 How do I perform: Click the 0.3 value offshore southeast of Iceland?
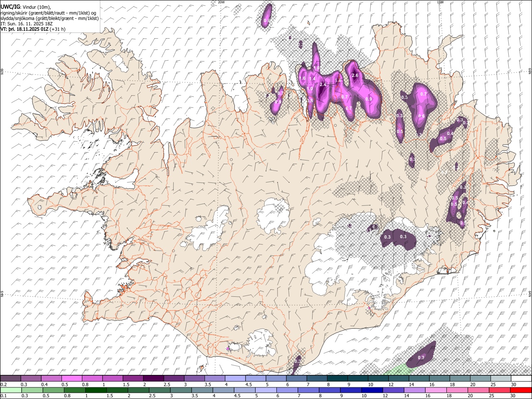pos(421,357)
